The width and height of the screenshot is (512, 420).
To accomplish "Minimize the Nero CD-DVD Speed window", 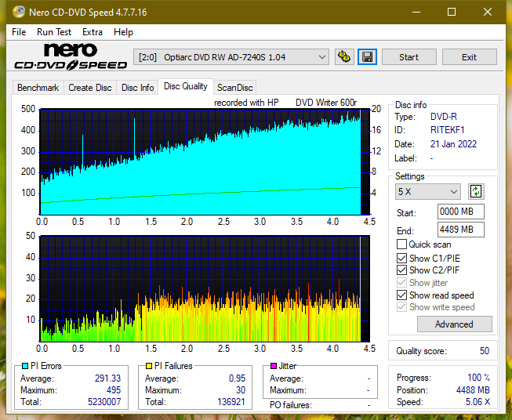I will pos(416,12).
